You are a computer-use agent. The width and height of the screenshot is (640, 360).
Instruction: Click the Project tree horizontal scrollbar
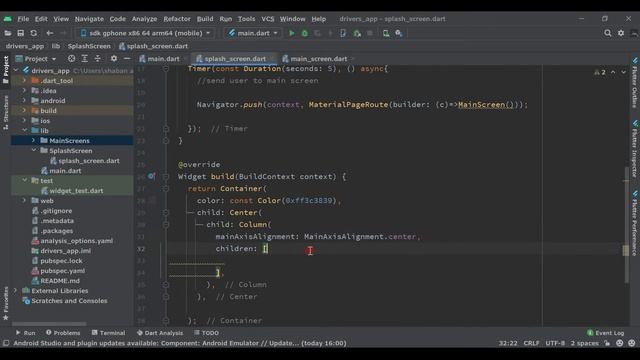49,324
